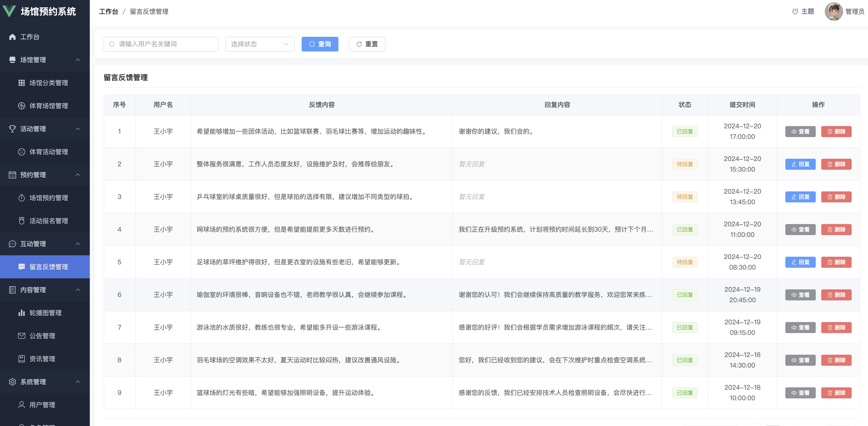Click the Vue logo in sidebar header
The image size is (868, 426).
[9, 11]
